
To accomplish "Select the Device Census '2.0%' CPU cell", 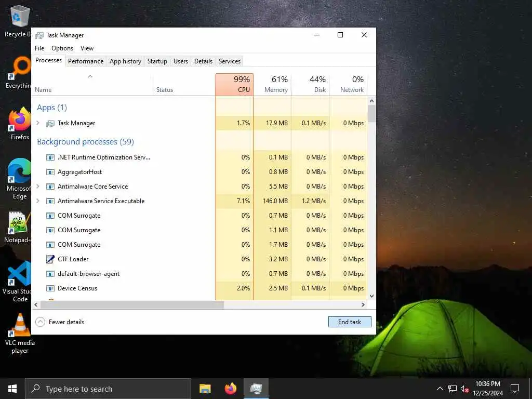I will 234,288.
